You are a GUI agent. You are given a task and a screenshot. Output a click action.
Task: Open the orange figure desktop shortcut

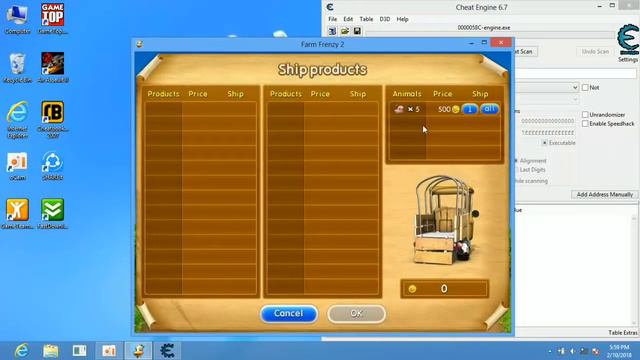point(17,214)
